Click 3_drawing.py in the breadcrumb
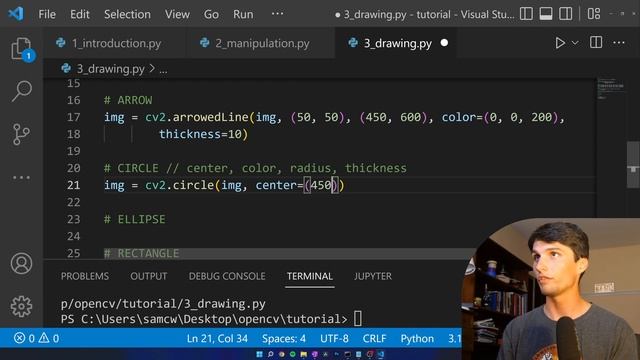The width and height of the screenshot is (640, 360). point(111,69)
